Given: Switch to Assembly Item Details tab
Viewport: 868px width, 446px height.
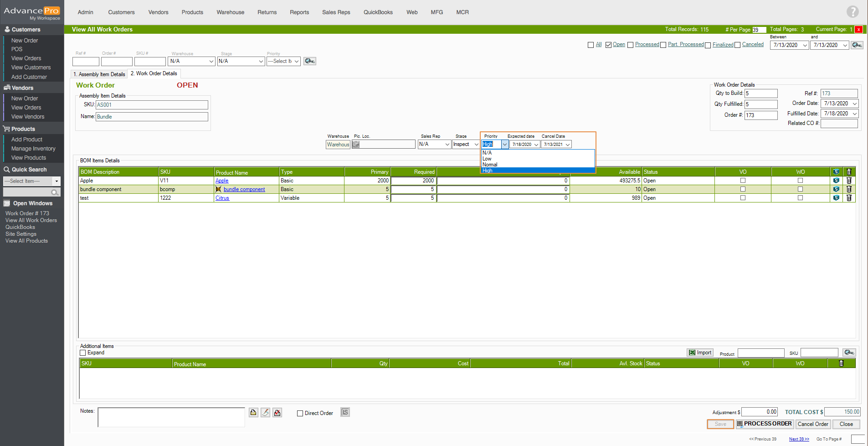Looking at the screenshot, I should tap(99, 74).
